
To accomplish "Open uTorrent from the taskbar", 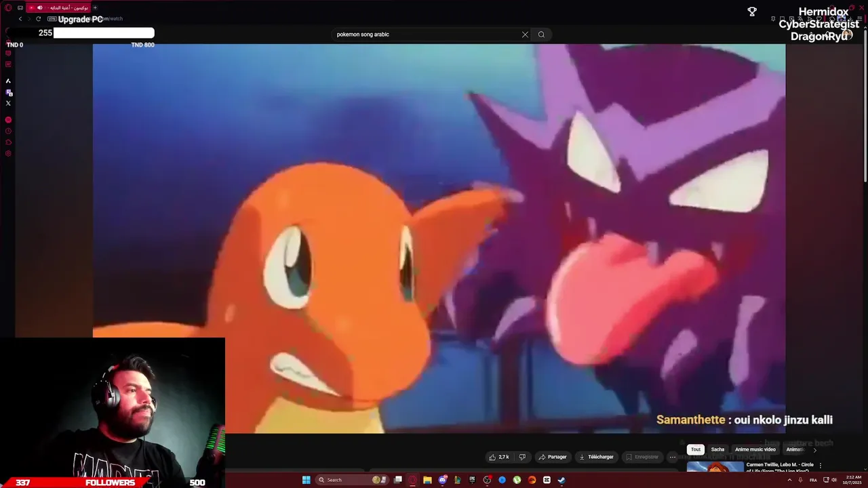I will click(x=517, y=480).
